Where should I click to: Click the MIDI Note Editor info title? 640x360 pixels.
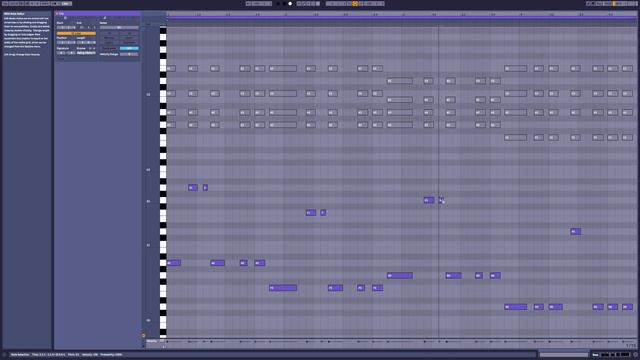pos(14,14)
